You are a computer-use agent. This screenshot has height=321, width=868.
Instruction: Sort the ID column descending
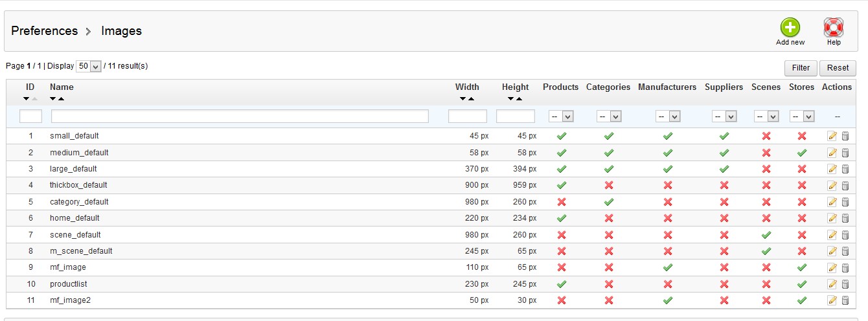pyautogui.click(x=26, y=99)
